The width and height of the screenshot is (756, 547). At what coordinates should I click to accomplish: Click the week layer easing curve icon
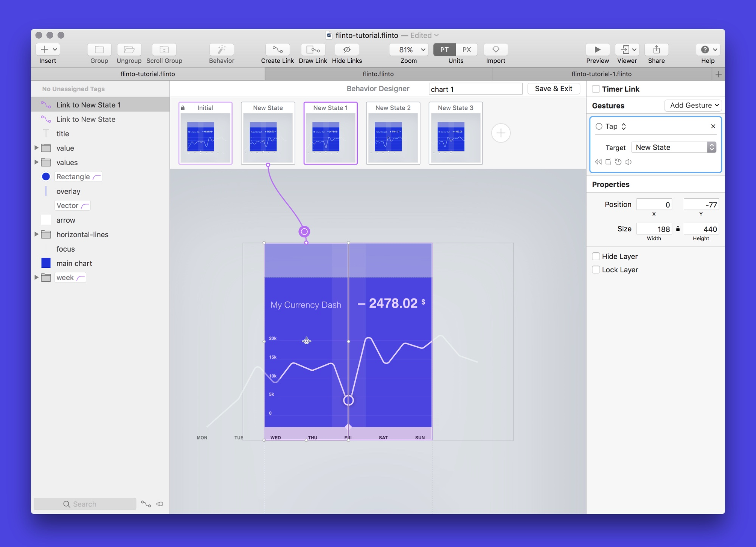(81, 278)
